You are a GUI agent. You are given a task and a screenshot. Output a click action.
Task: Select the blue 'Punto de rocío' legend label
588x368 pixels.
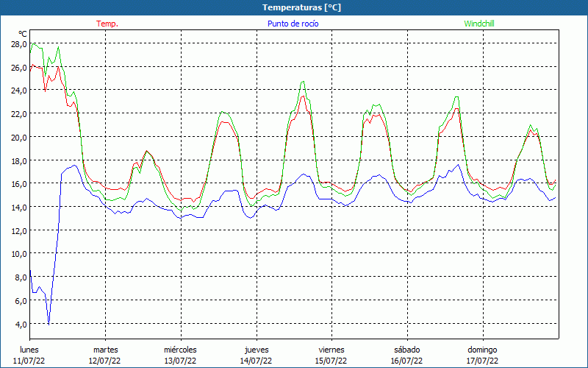click(x=293, y=24)
